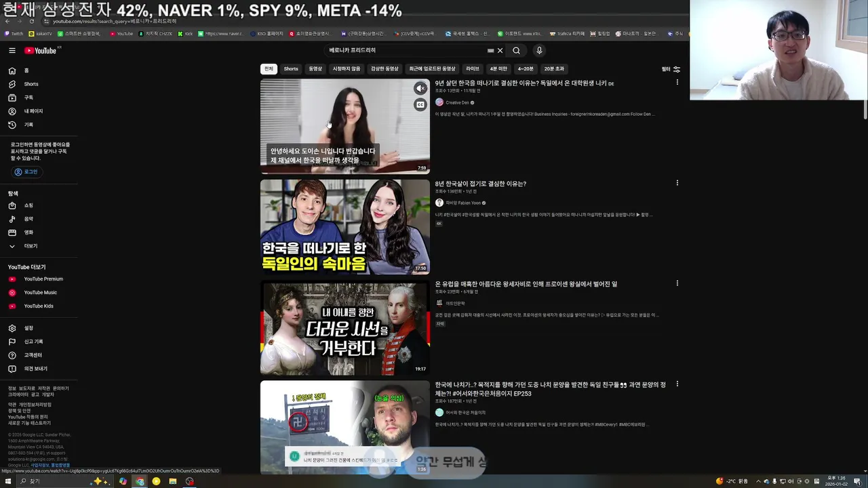Open Send feedback (의견 보내기)
The height and width of the screenshot is (488, 868).
[39, 369]
